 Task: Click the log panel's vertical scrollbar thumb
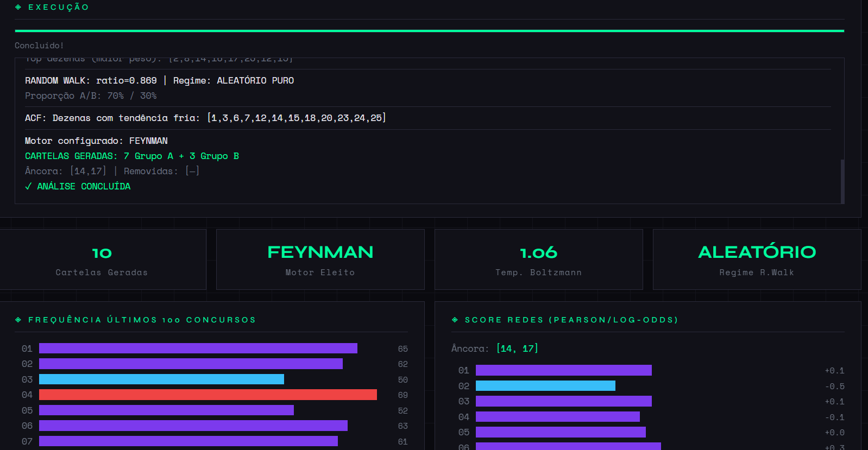(x=842, y=181)
